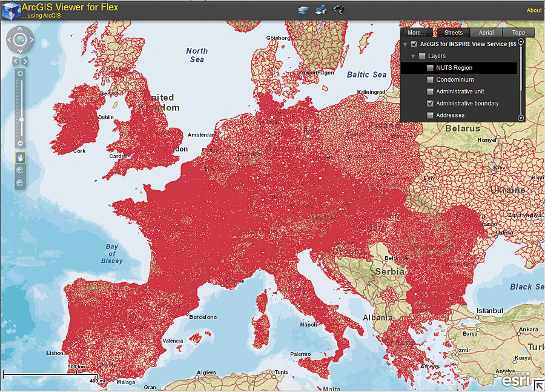Go to next map extent

pos(25,62)
